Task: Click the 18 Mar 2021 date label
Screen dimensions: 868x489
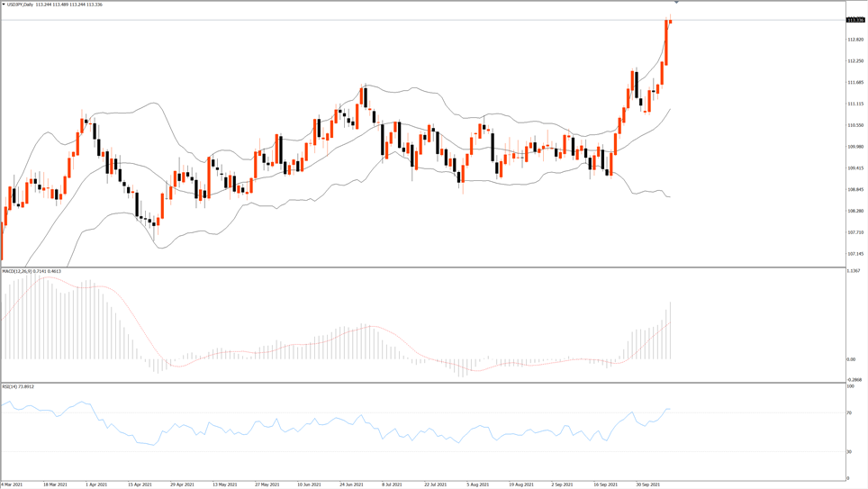Action: 55,484
